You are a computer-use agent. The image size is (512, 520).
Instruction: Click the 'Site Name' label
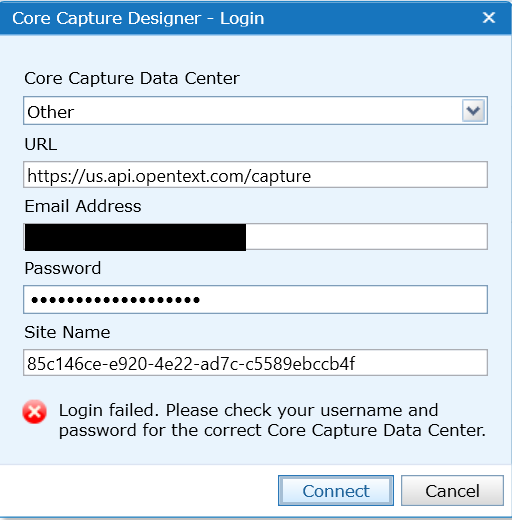tap(67, 332)
